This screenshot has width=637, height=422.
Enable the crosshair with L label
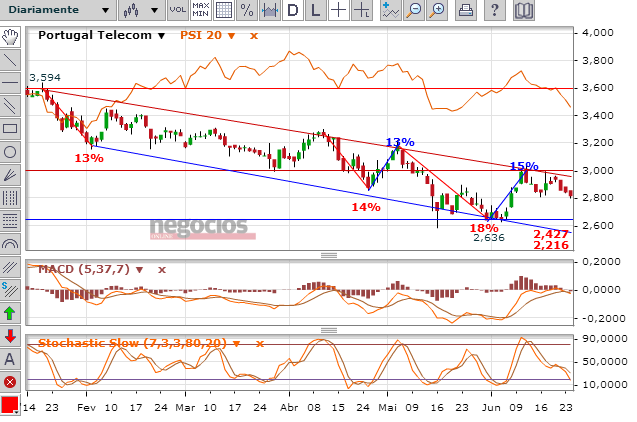click(362, 10)
